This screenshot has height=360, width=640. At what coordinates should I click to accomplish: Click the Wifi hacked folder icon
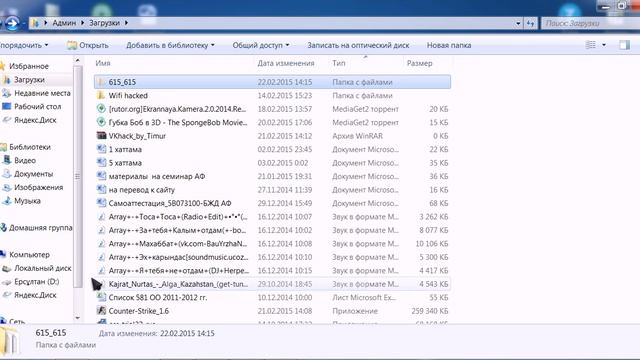(101, 96)
